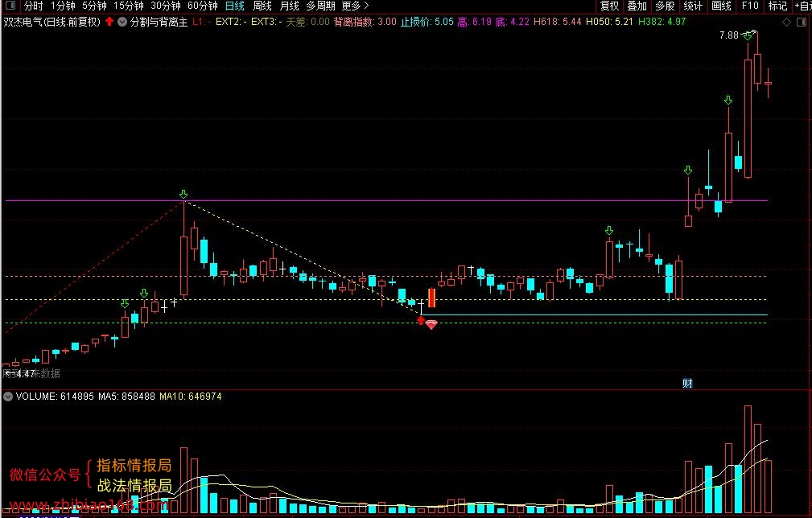The height and width of the screenshot is (518, 812).
Task: Open the 多股 multi-stock view
Action: (665, 6)
